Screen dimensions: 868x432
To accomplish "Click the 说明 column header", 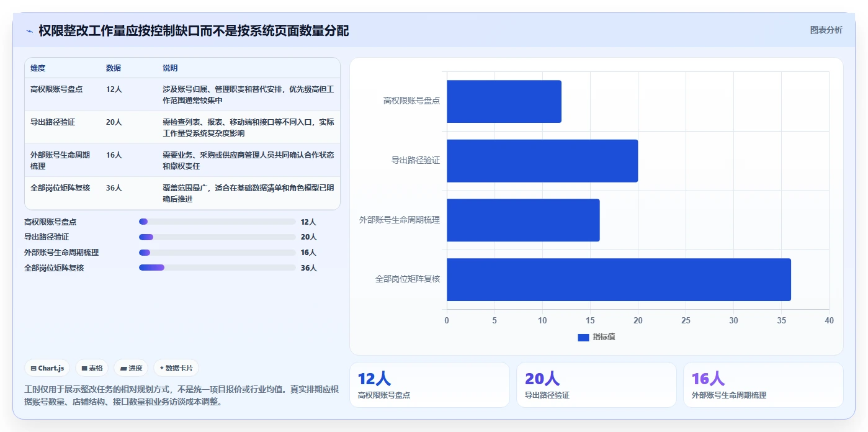I will tap(170, 68).
